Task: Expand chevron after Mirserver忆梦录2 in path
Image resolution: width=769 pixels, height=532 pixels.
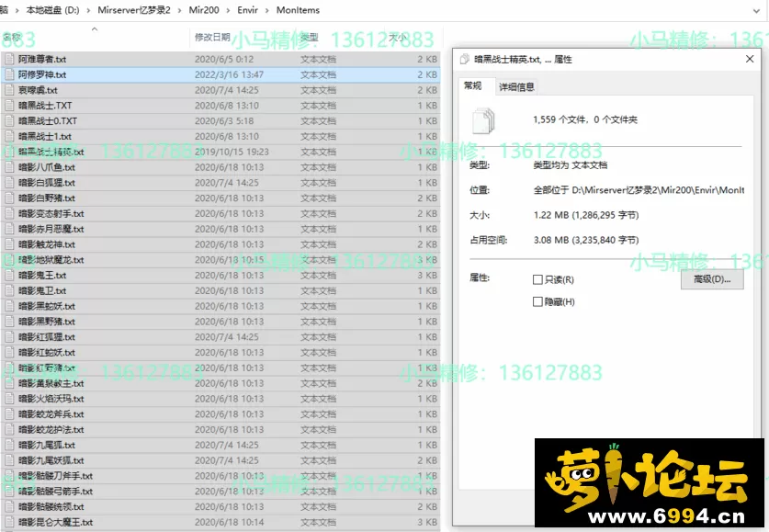Action: point(179,10)
